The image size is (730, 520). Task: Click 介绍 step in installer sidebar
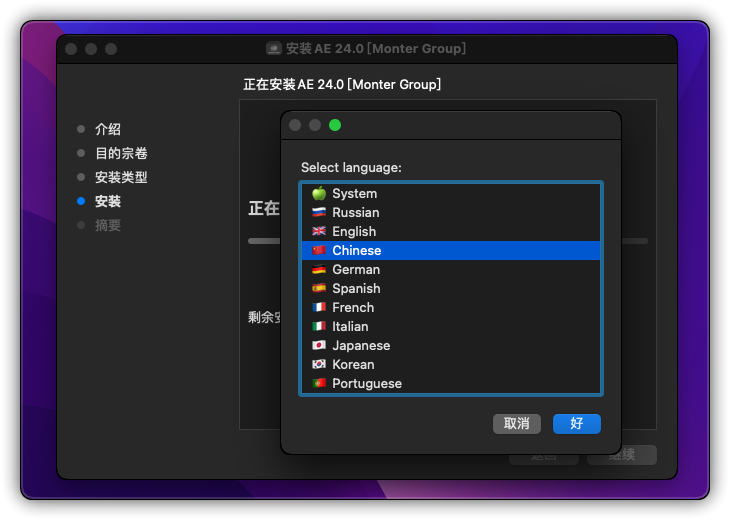pos(108,129)
